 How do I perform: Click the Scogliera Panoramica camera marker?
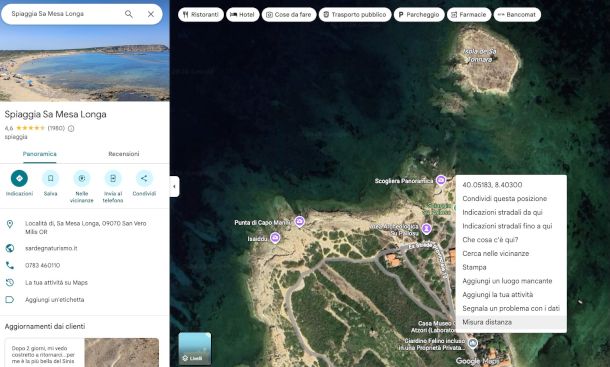click(441, 180)
